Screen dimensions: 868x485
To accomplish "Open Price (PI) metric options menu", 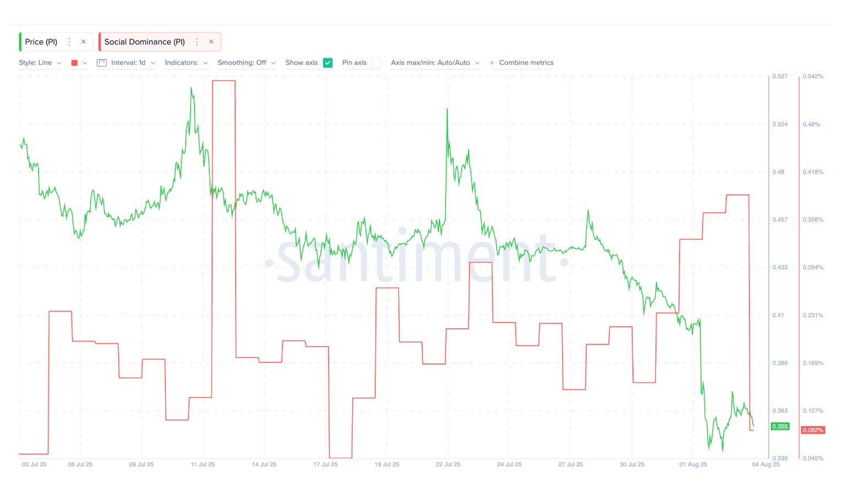I will 69,42.
